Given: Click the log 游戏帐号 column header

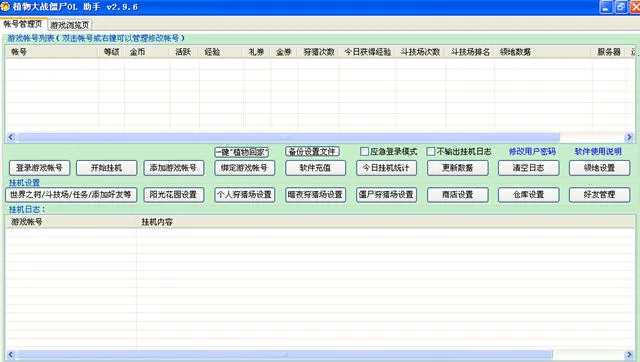Looking at the screenshot, I should [x=71, y=222].
